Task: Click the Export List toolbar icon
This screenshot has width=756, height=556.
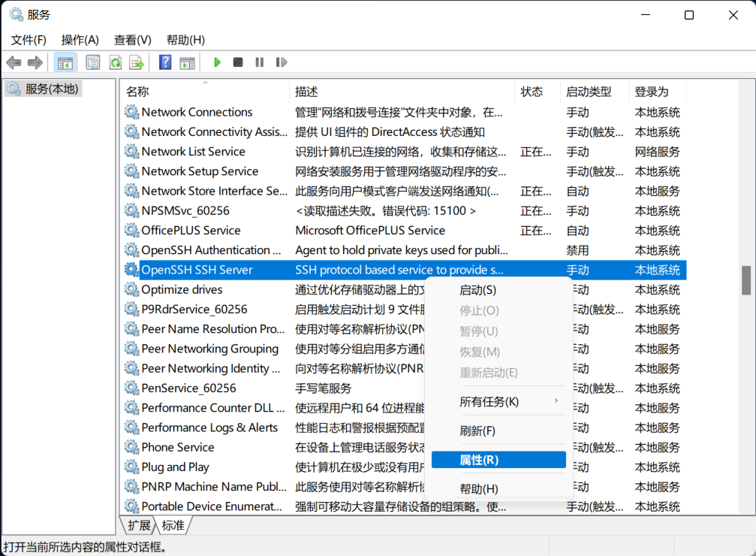Action: coord(136,62)
